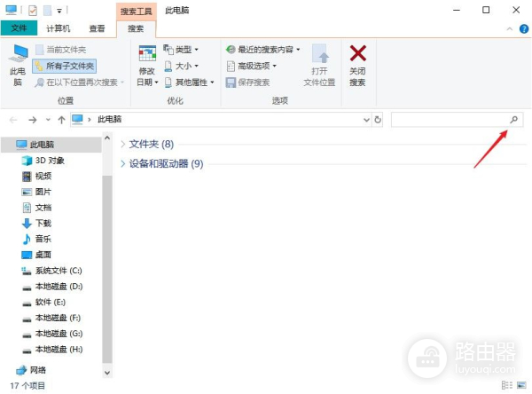This screenshot has height=394, width=532.
Task: Click the refresh button beside address bar
Action: click(378, 120)
